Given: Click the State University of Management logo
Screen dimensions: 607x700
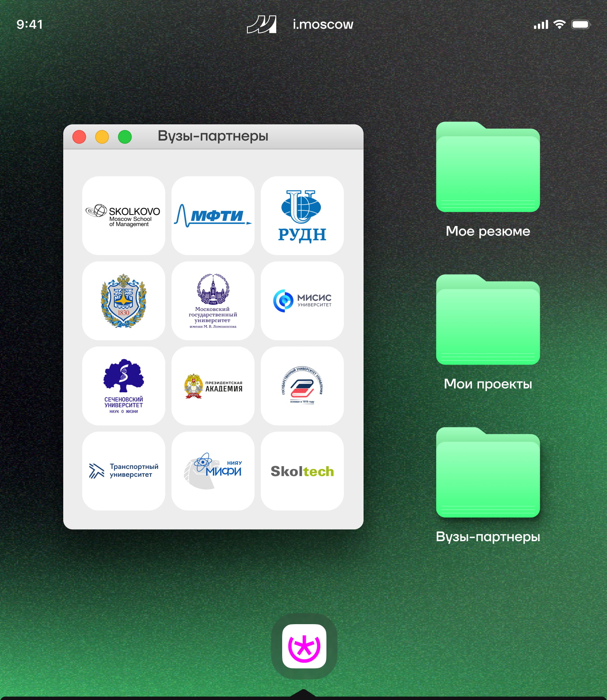Looking at the screenshot, I should point(302,386).
